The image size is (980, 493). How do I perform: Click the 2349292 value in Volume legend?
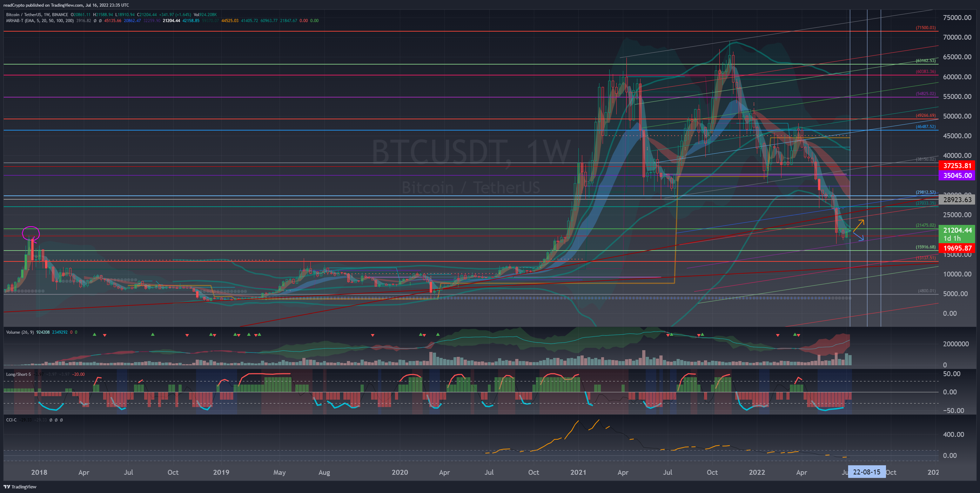coord(60,332)
